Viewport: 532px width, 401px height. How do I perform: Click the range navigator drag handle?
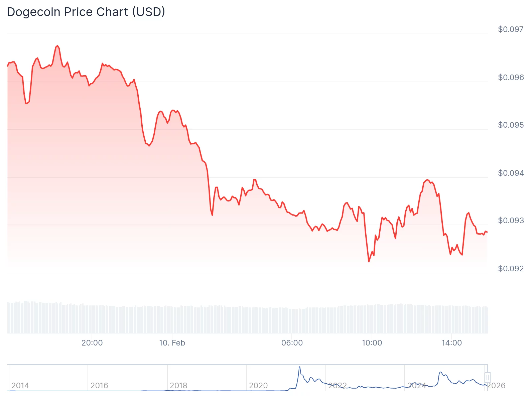(x=487, y=378)
